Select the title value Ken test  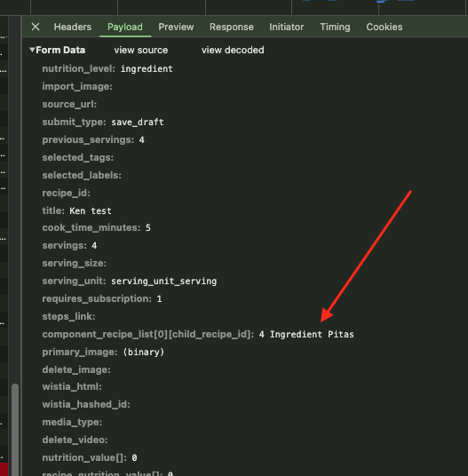[x=91, y=210]
